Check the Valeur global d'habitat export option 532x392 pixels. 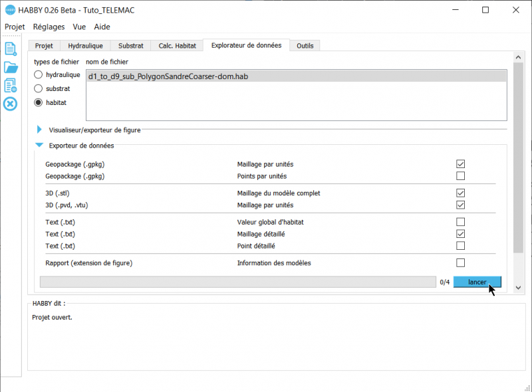460,222
